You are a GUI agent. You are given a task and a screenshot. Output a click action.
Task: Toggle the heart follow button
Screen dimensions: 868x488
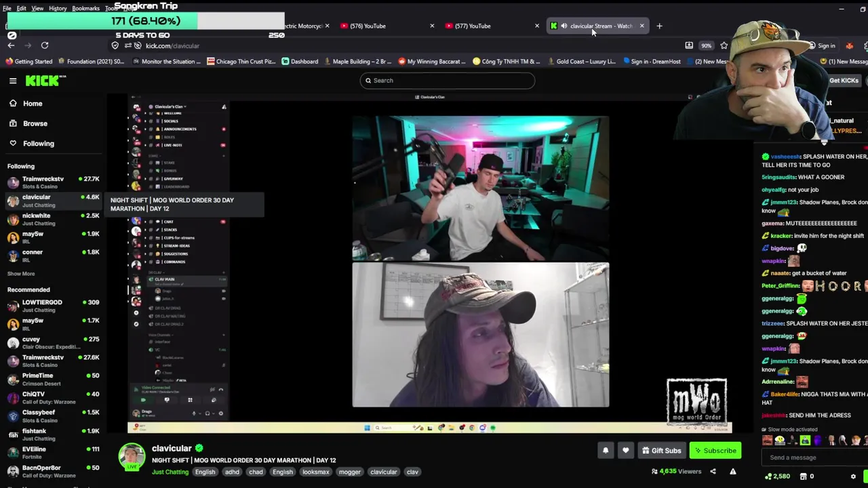625,451
